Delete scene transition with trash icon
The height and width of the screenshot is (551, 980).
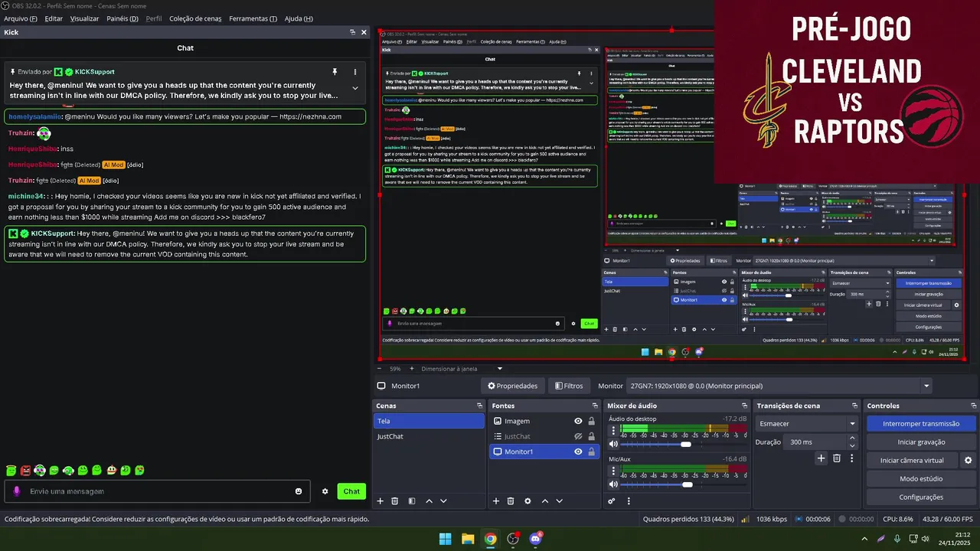point(837,458)
